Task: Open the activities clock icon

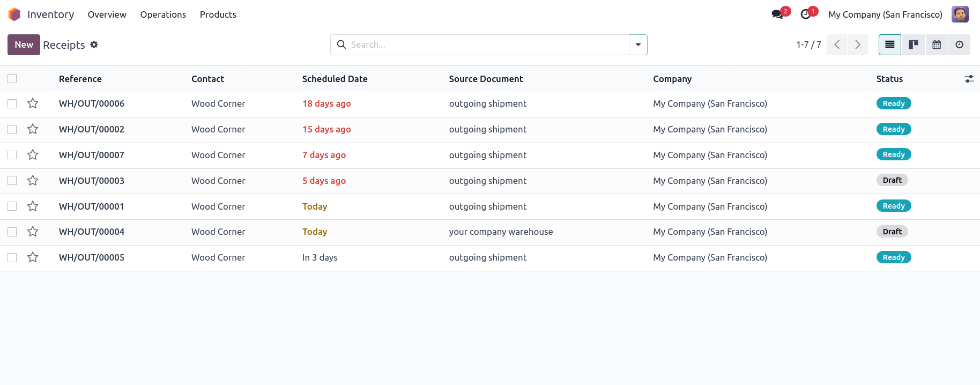Action: pyautogui.click(x=806, y=14)
